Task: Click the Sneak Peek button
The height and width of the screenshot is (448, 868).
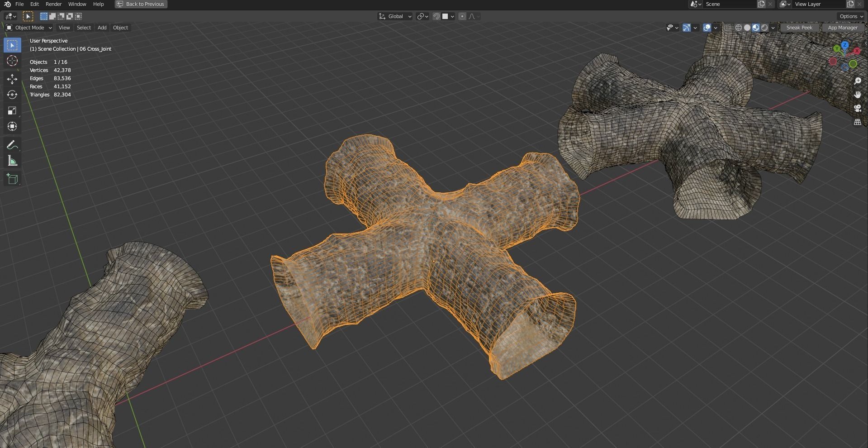Action: tap(799, 28)
